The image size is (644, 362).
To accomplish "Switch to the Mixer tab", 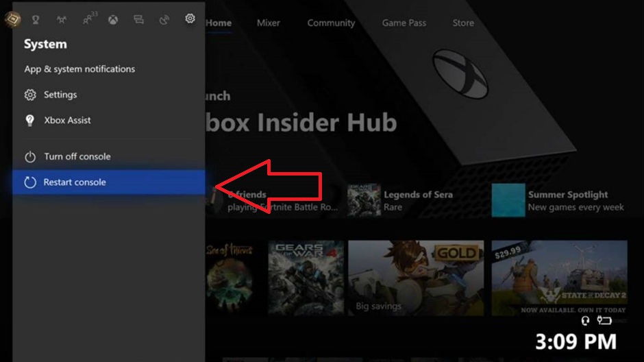I will pos(269,23).
